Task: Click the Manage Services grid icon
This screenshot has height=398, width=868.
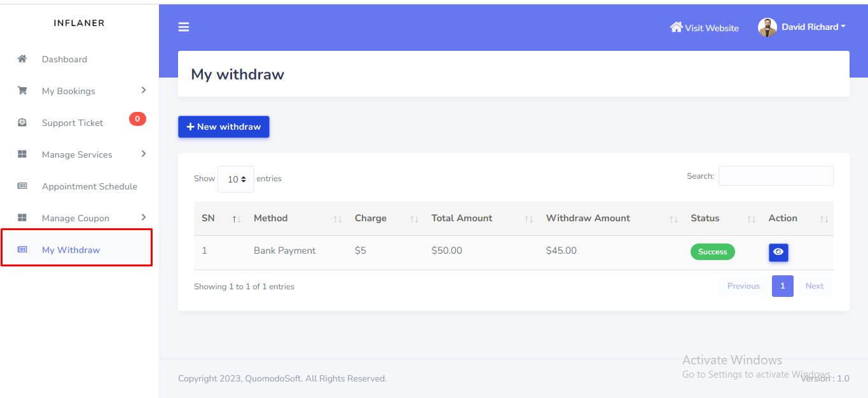Action: (x=22, y=154)
